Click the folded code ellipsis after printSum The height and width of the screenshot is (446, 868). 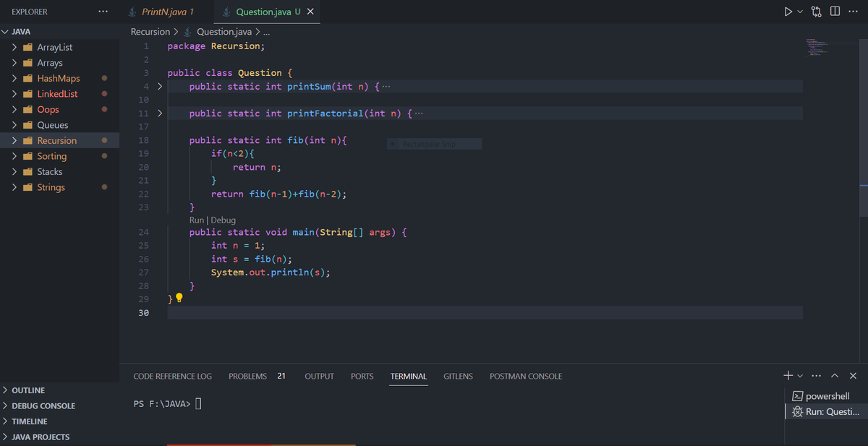[x=386, y=87]
